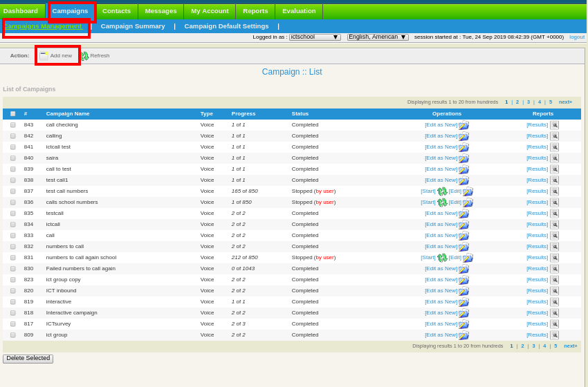
Task: Open the Evaluation tab
Action: [299, 11]
